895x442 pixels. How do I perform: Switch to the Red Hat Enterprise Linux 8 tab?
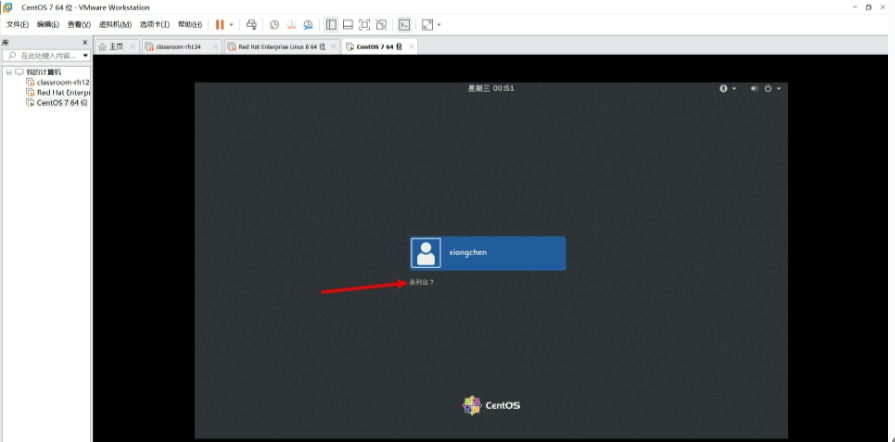click(x=282, y=47)
